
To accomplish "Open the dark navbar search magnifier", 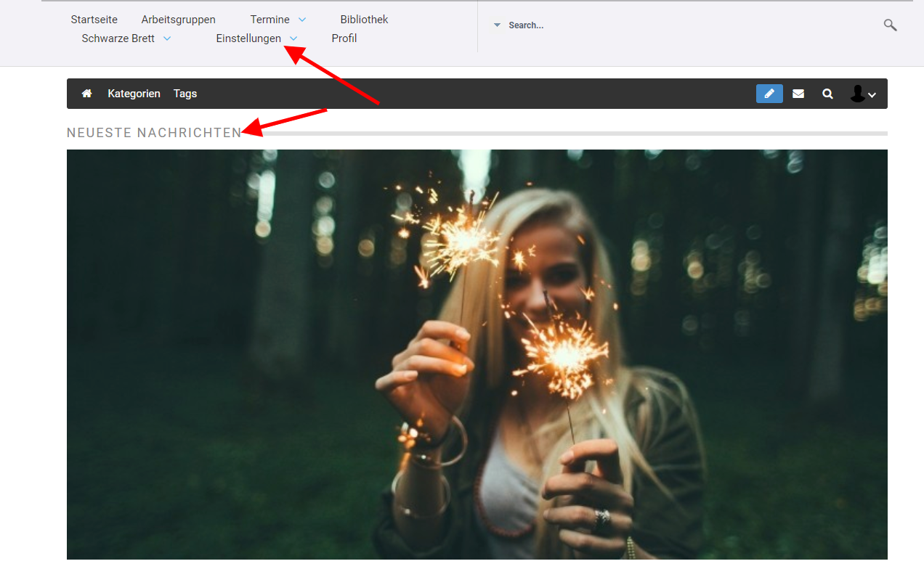I will [827, 94].
